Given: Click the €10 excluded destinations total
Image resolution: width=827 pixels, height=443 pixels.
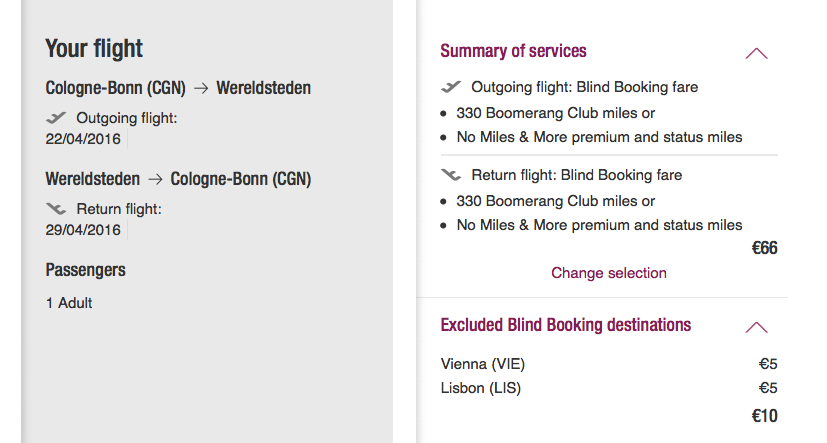Looking at the screenshot, I should (764, 416).
